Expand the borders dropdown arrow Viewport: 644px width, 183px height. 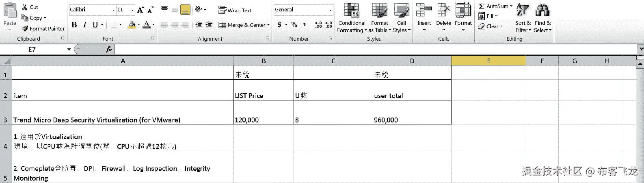coord(121,25)
